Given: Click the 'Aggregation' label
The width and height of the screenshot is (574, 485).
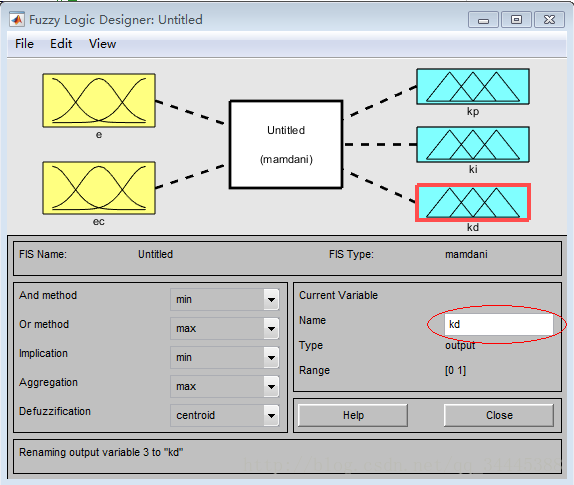Looking at the screenshot, I should point(48,383).
